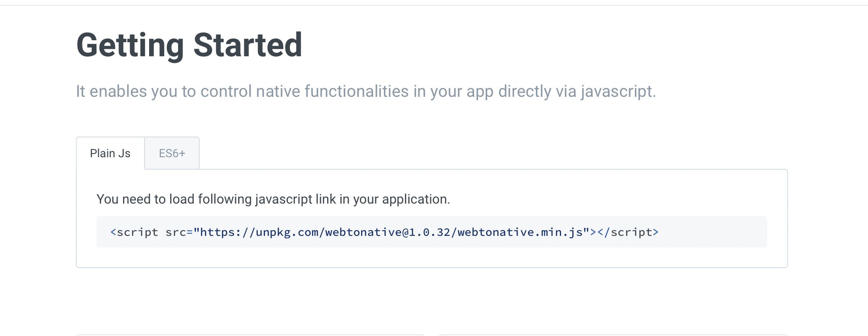This screenshot has width=868, height=336.
Task: Click the src attribute in the code
Action: click(x=176, y=232)
